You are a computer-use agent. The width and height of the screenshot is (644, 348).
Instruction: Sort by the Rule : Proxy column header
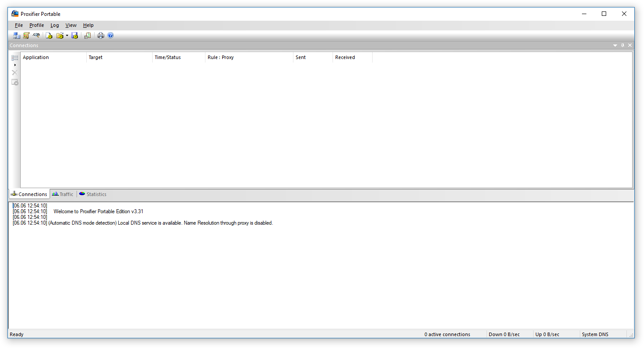tap(249, 57)
